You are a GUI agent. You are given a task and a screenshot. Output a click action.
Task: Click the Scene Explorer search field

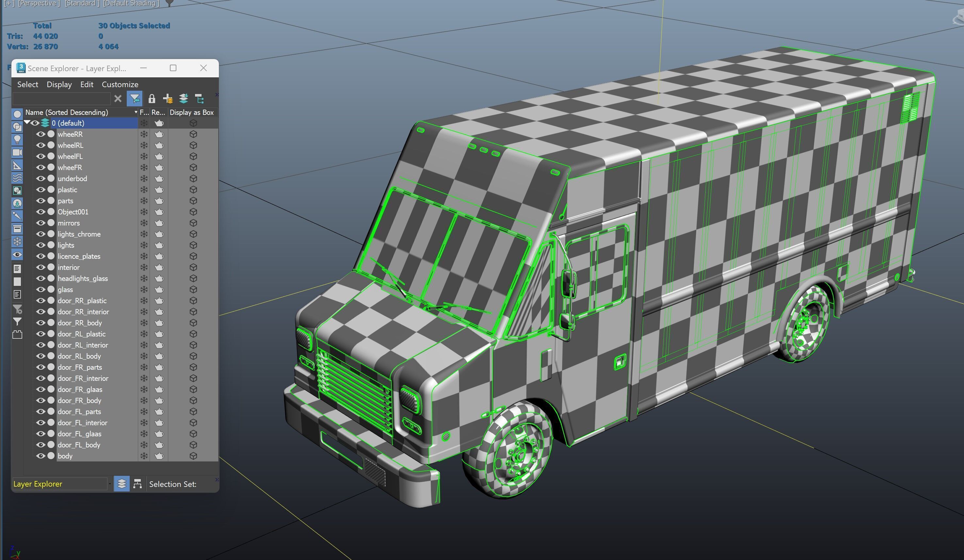coord(61,99)
